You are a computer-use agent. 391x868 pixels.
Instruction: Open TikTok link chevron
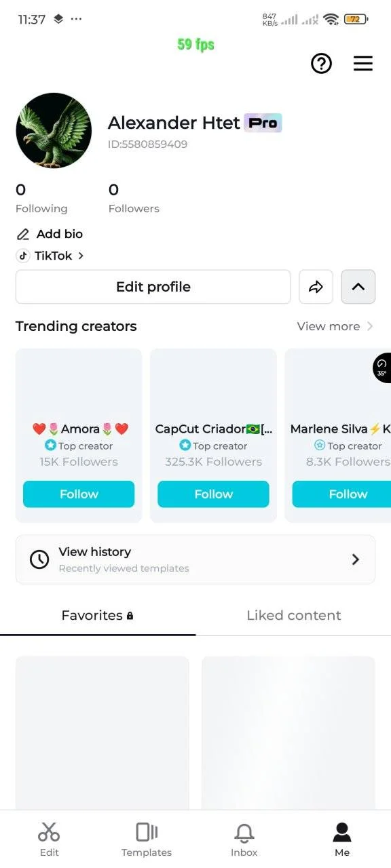click(x=81, y=256)
